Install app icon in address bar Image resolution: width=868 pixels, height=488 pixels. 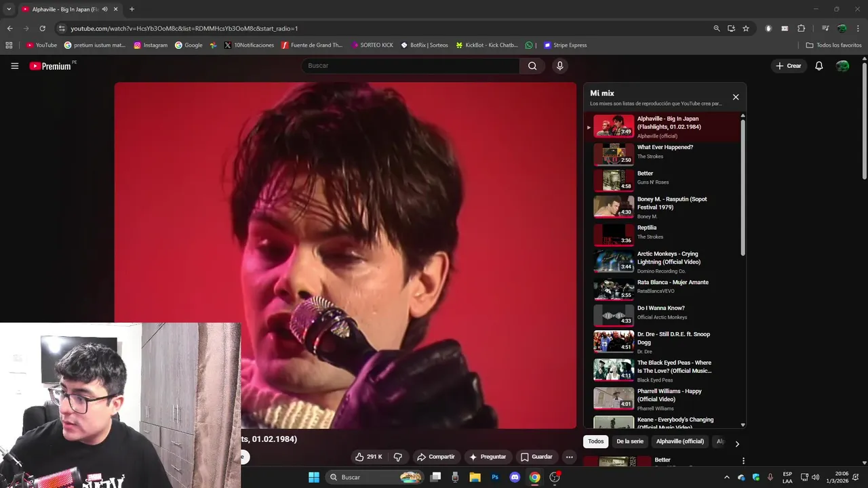pyautogui.click(x=731, y=28)
